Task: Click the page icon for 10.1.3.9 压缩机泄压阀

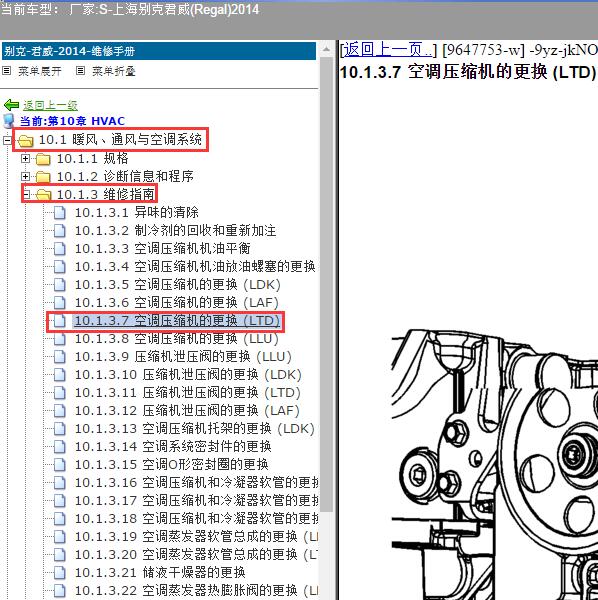Action: 59,357
